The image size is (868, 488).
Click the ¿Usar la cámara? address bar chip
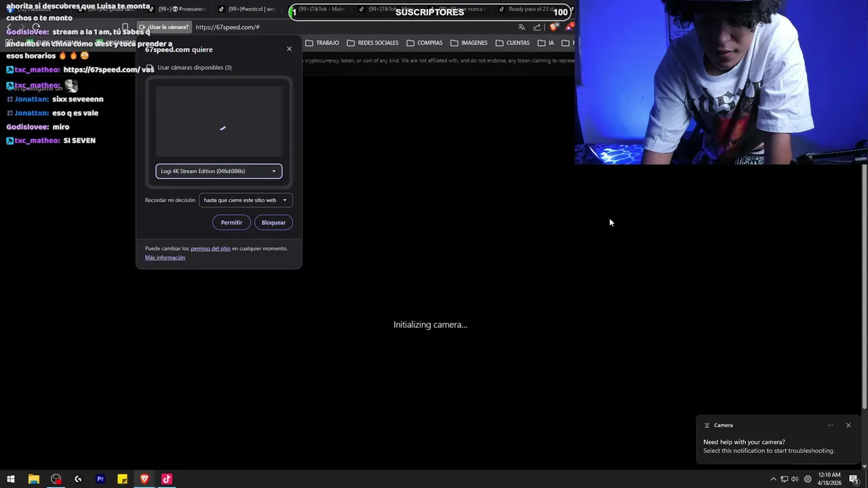[164, 27]
